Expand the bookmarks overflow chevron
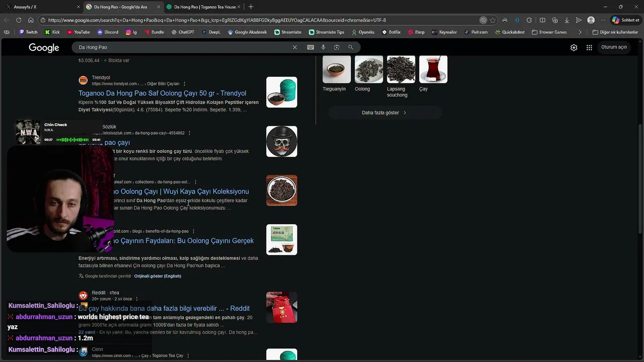 coord(580,32)
